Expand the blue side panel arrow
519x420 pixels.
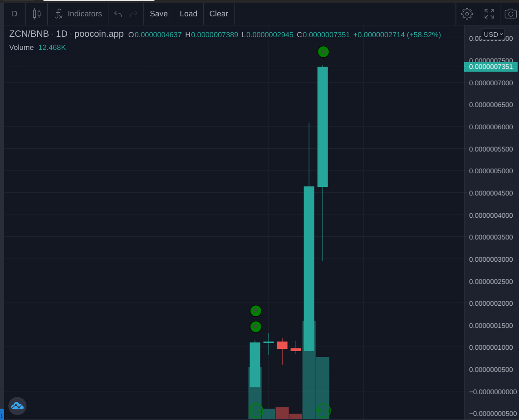click(2, 415)
